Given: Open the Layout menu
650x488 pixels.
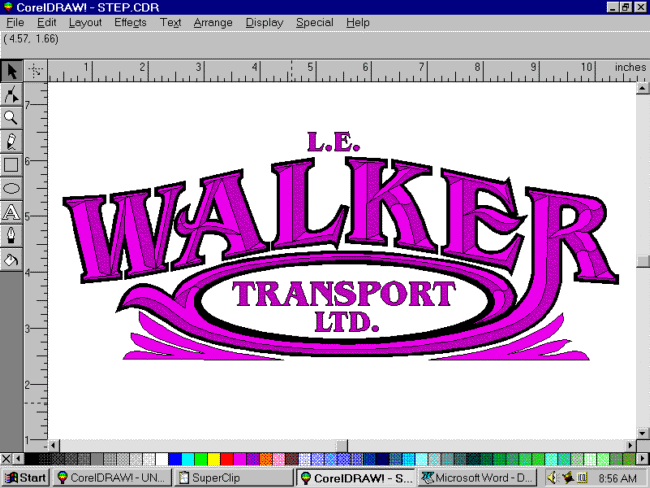Looking at the screenshot, I should pyautogui.click(x=85, y=22).
